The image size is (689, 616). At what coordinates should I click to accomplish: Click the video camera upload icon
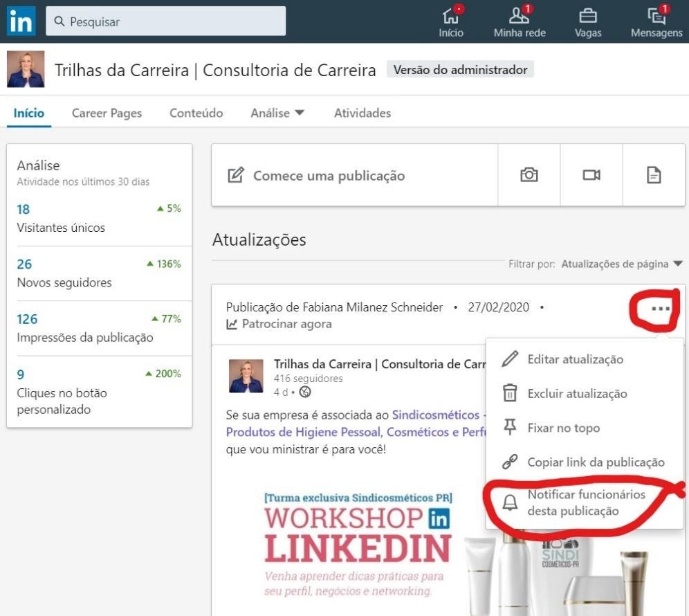591,175
